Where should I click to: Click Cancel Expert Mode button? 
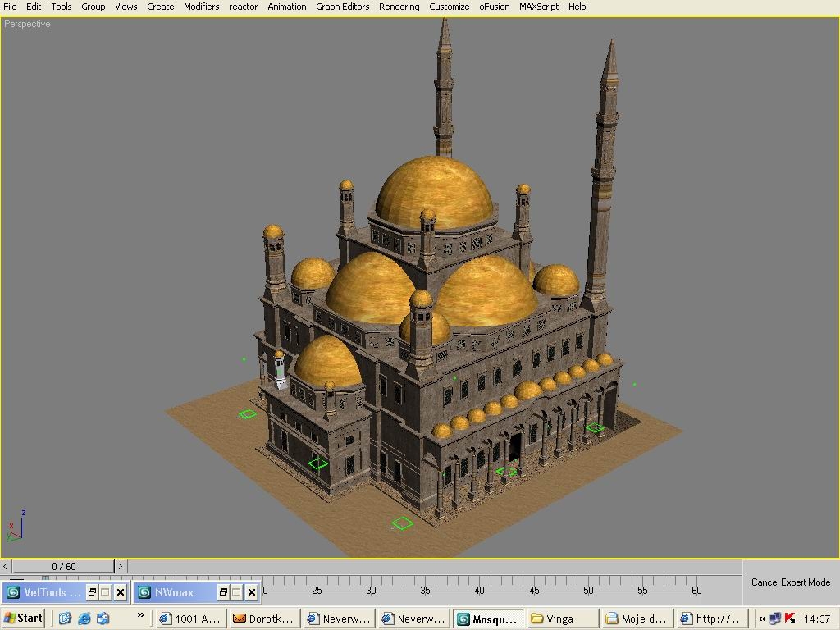(x=791, y=582)
